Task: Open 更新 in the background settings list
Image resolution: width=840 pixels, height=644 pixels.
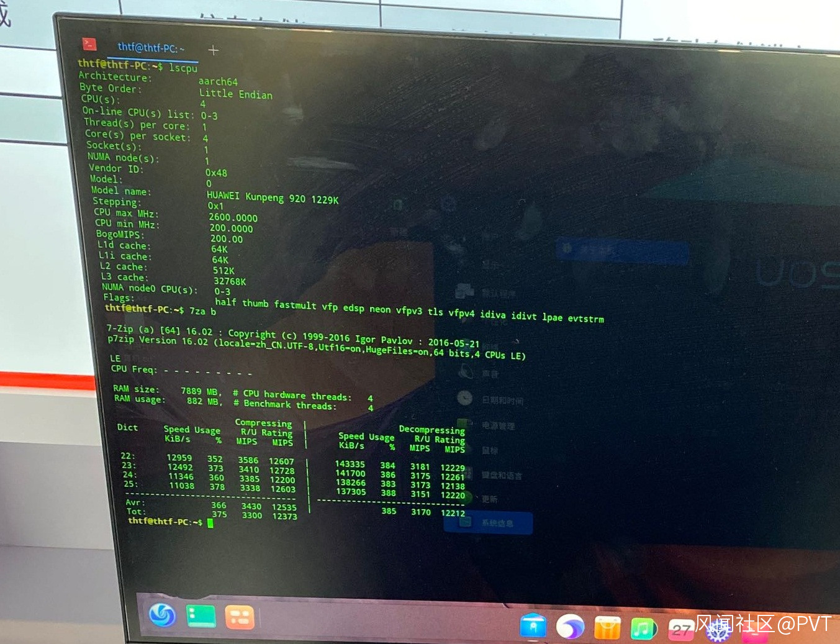Action: click(489, 499)
